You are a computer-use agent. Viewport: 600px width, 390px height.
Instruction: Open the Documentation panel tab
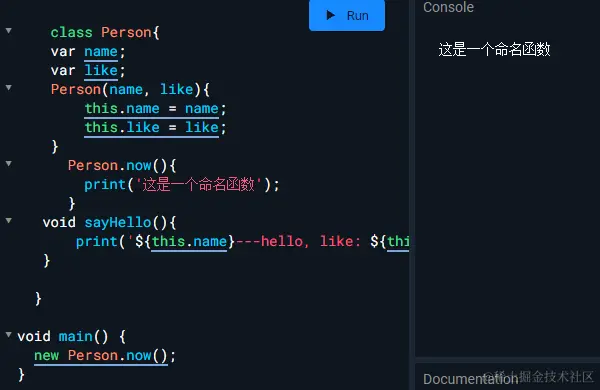pyautogui.click(x=470, y=379)
